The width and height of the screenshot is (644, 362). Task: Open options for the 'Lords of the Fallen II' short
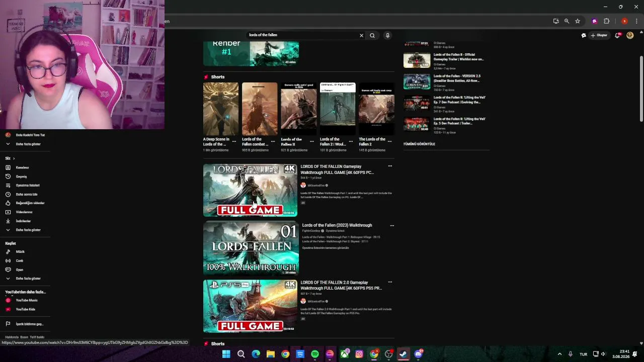point(312,141)
